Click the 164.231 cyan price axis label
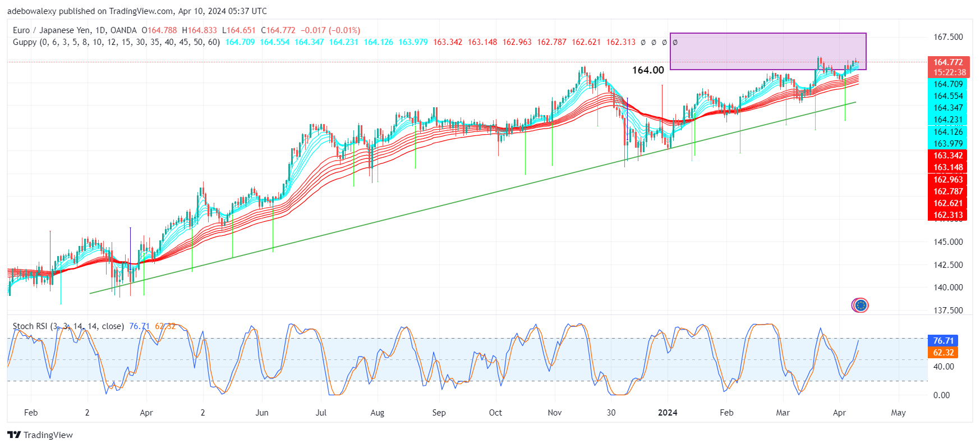The image size is (980, 447). pyautogui.click(x=947, y=120)
